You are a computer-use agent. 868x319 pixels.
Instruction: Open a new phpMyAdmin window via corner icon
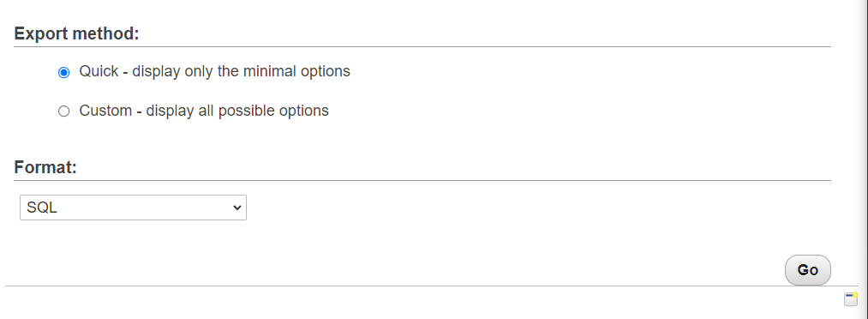coord(851,299)
